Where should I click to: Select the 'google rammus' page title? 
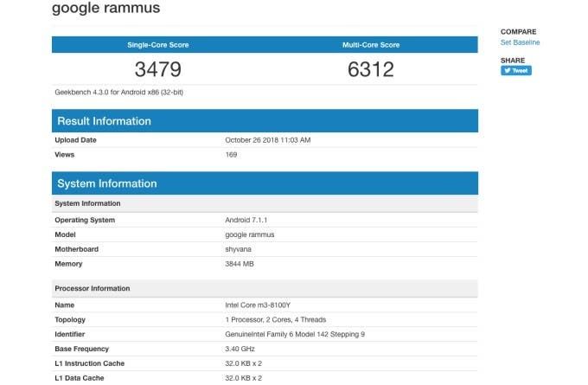pos(106,8)
